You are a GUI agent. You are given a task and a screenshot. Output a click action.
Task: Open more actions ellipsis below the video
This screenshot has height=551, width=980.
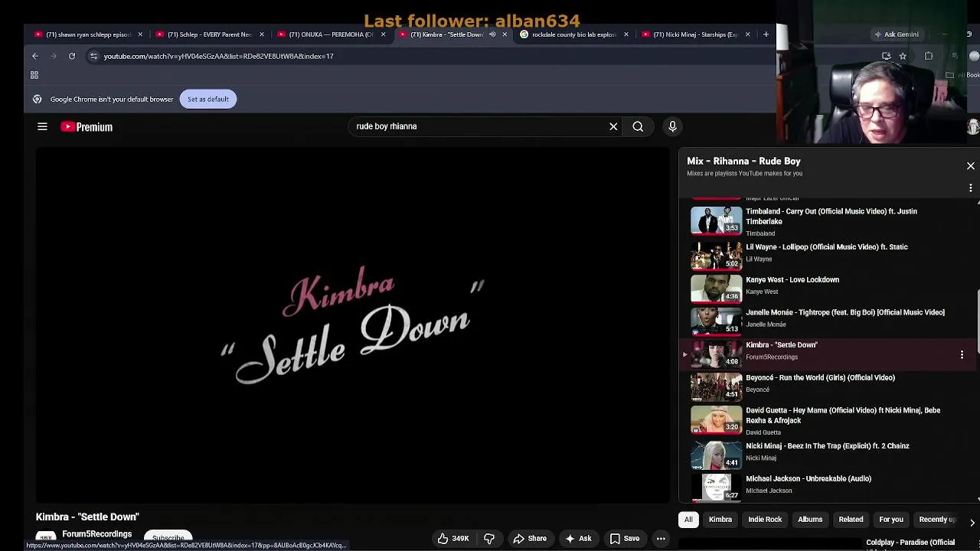(x=661, y=539)
